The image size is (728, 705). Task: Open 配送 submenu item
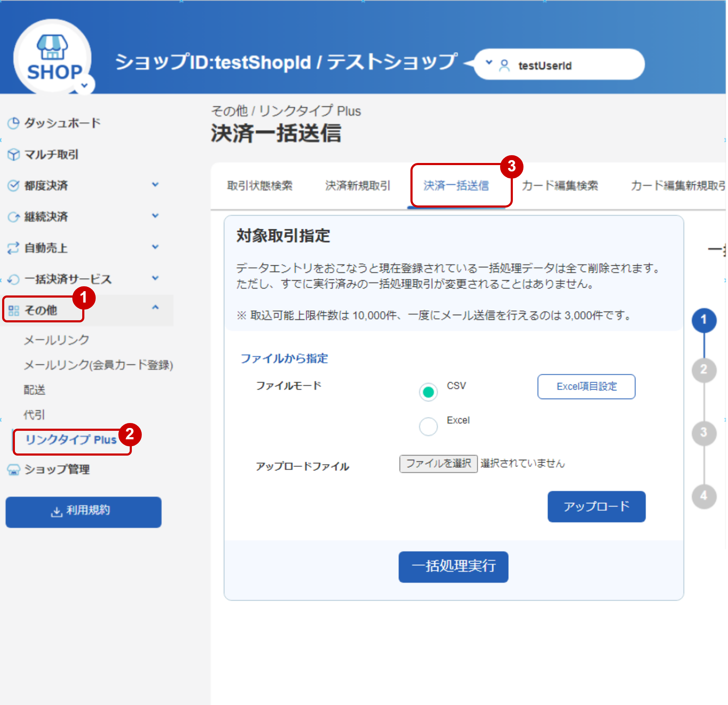(34, 390)
